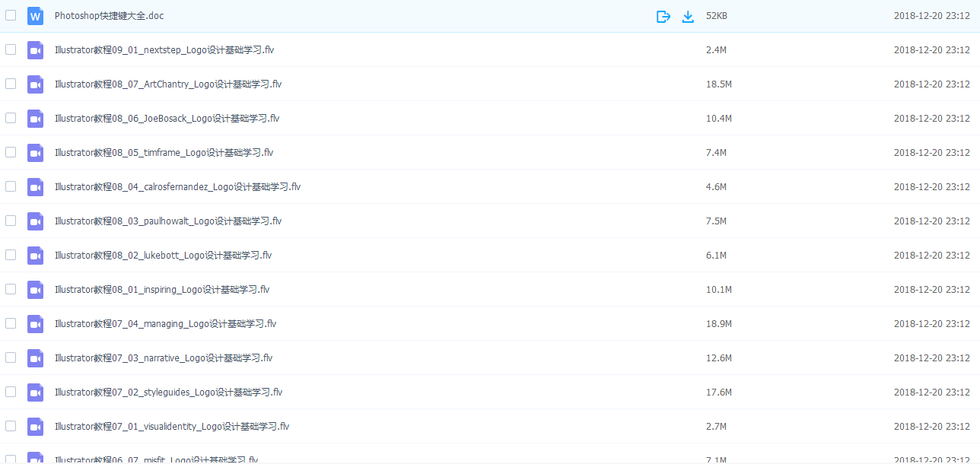Image resolution: width=980 pixels, height=464 pixels.
Task: Open Illustrator教程08_03_paulhowalt_Logo设计基础学习.flv
Action: coord(168,221)
